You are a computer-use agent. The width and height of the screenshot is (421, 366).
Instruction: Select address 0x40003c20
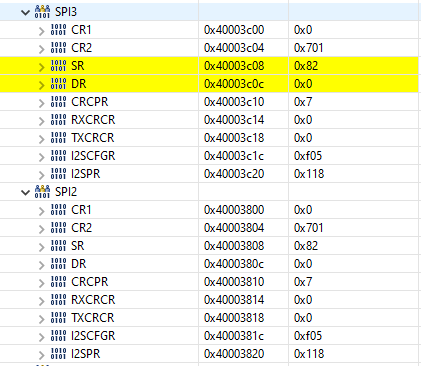coord(234,174)
